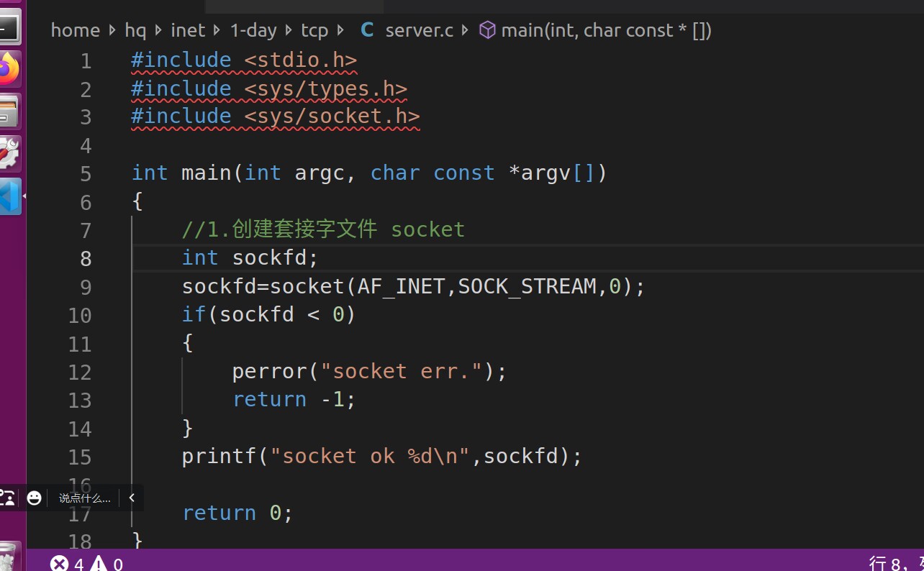Click the opening brace on line 6

[x=137, y=201]
